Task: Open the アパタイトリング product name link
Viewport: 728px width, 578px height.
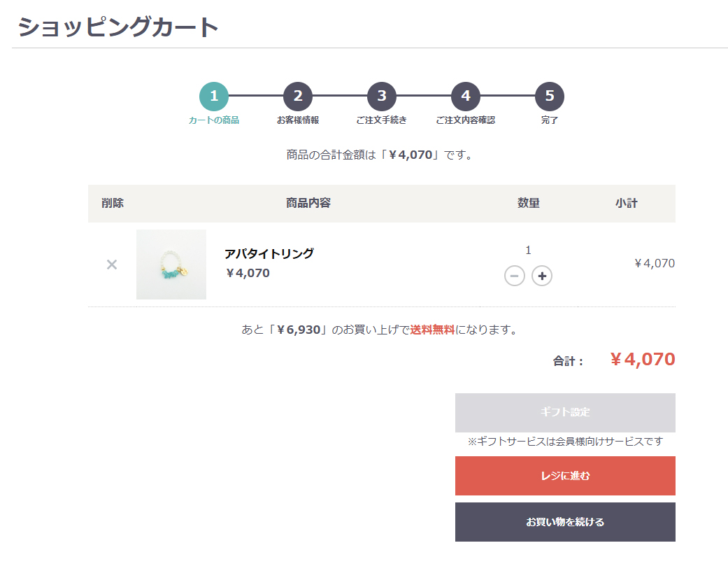Action: 269,254
